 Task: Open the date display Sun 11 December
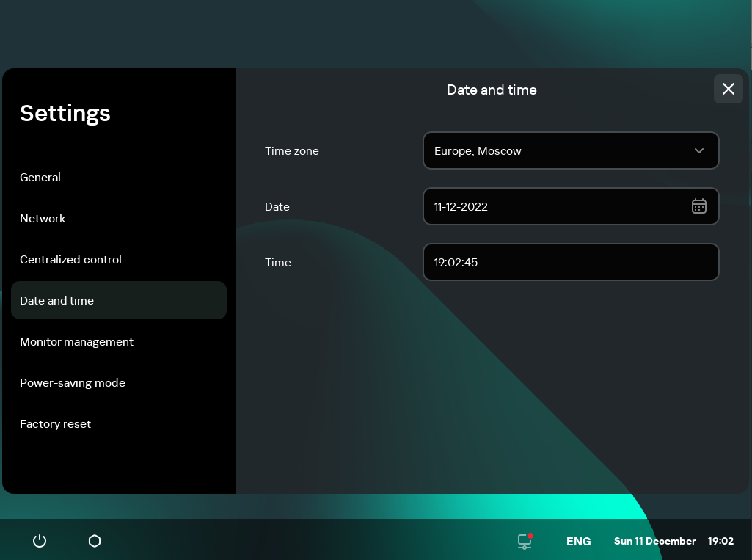(655, 541)
